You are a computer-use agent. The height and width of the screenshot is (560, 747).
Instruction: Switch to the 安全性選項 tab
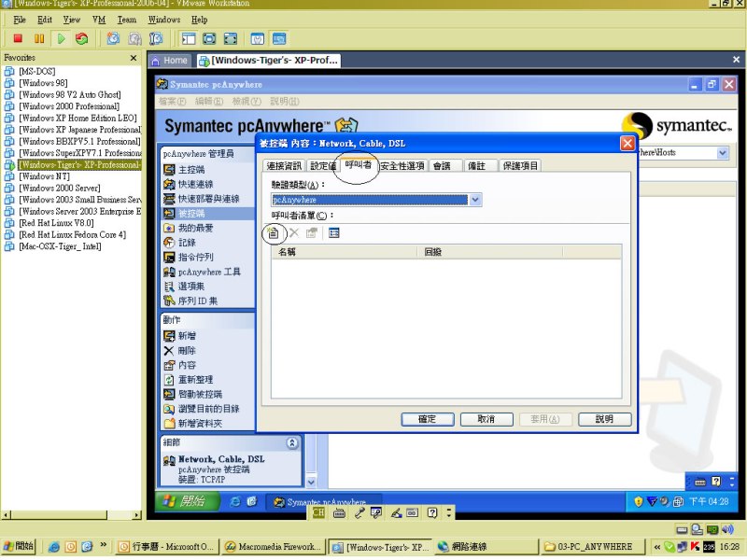tap(402, 166)
